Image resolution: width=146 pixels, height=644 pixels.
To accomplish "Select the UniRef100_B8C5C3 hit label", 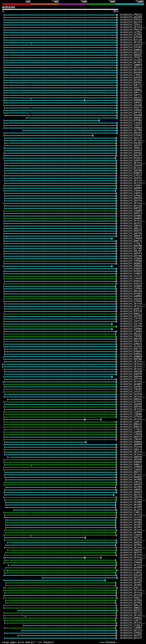I will 131,610.
